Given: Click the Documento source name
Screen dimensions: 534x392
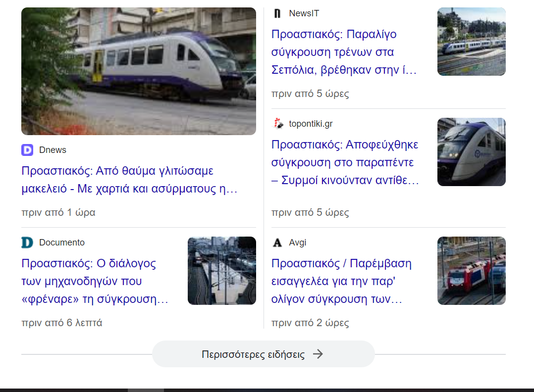Looking at the screenshot, I should (62, 243).
